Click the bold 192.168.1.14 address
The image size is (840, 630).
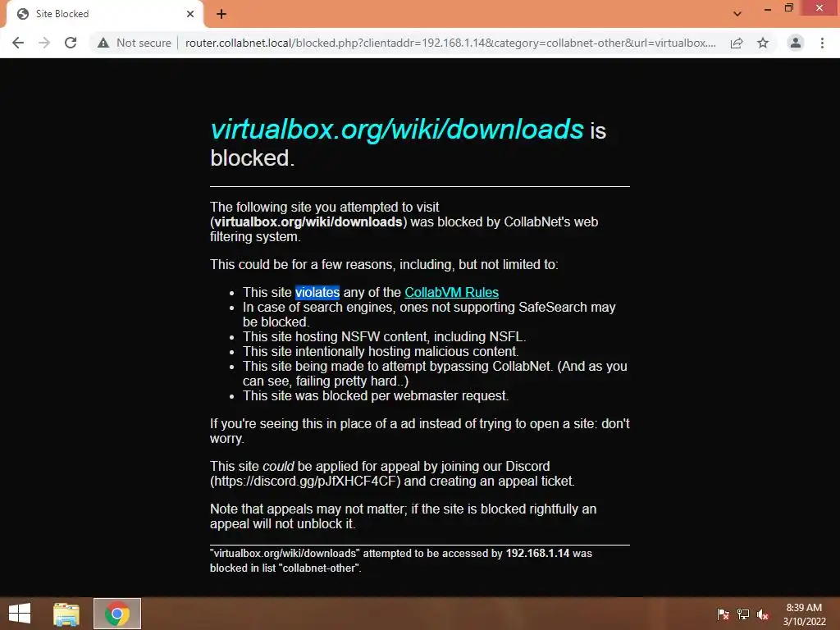click(537, 554)
